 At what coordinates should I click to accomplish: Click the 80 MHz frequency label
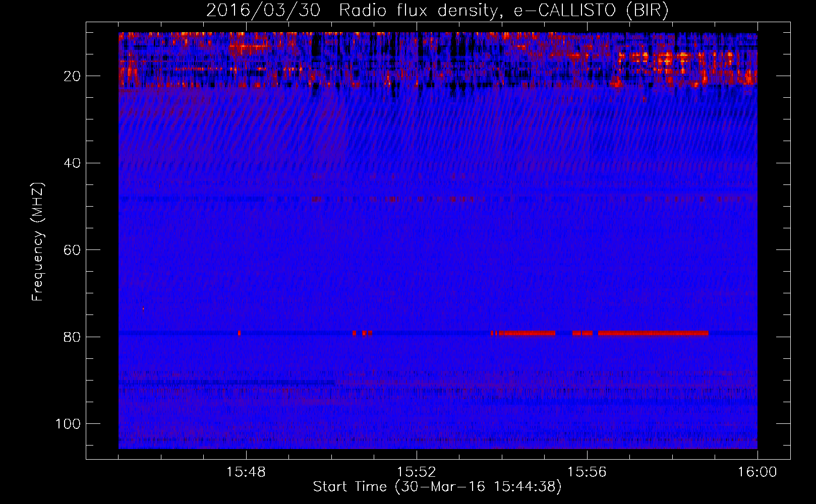coord(72,337)
